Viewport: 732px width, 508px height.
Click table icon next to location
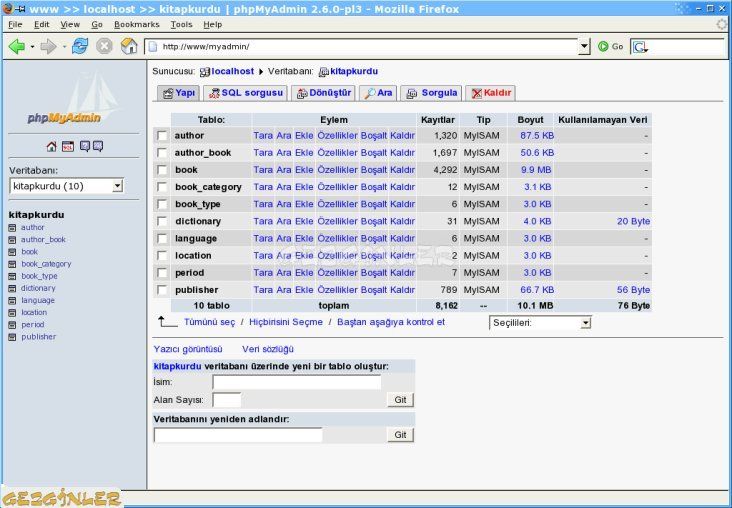pos(13,313)
